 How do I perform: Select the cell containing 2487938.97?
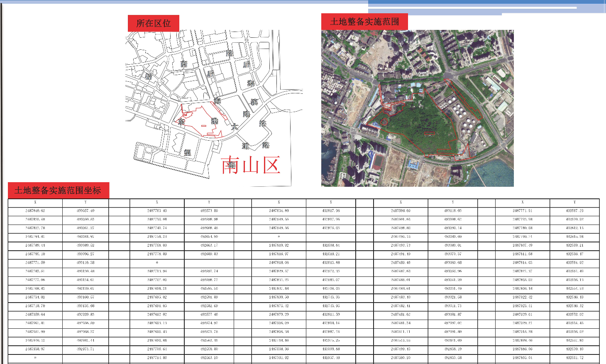(x=35, y=349)
